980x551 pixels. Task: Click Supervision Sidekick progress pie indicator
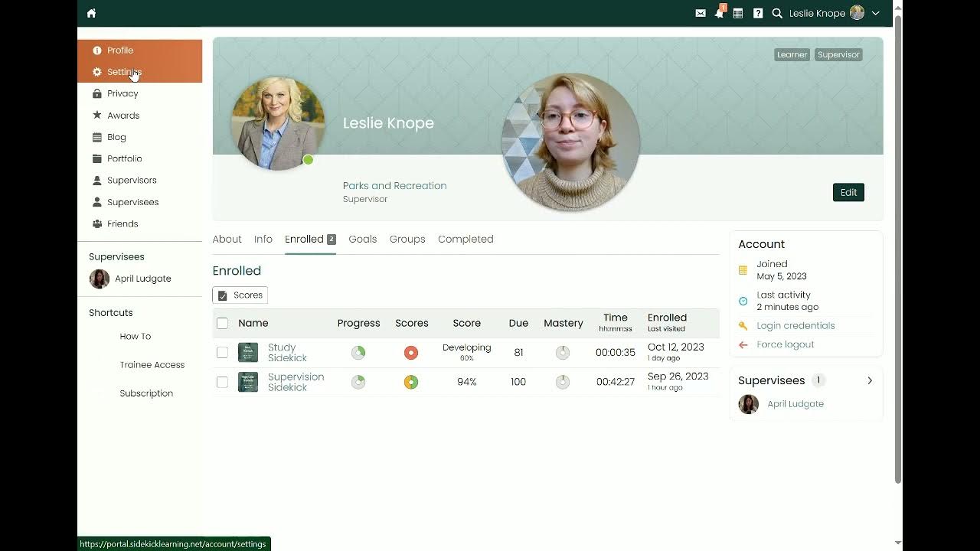pyautogui.click(x=358, y=382)
